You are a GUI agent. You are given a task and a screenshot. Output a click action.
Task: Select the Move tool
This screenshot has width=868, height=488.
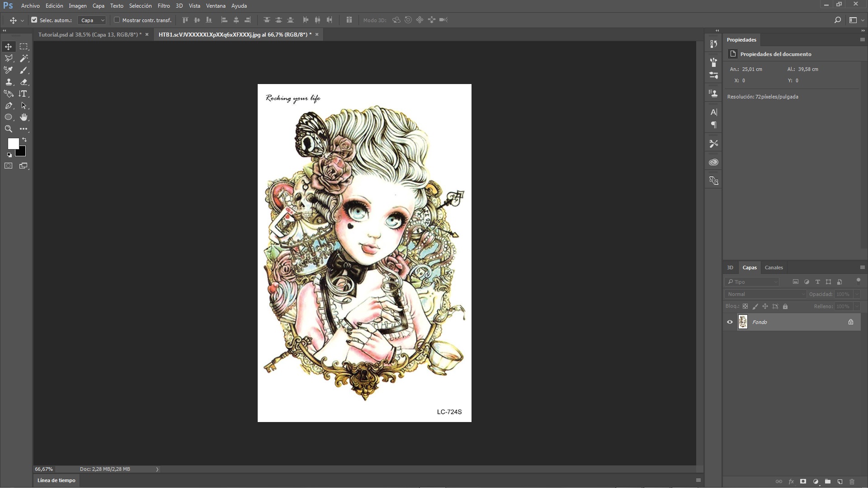pos(9,47)
